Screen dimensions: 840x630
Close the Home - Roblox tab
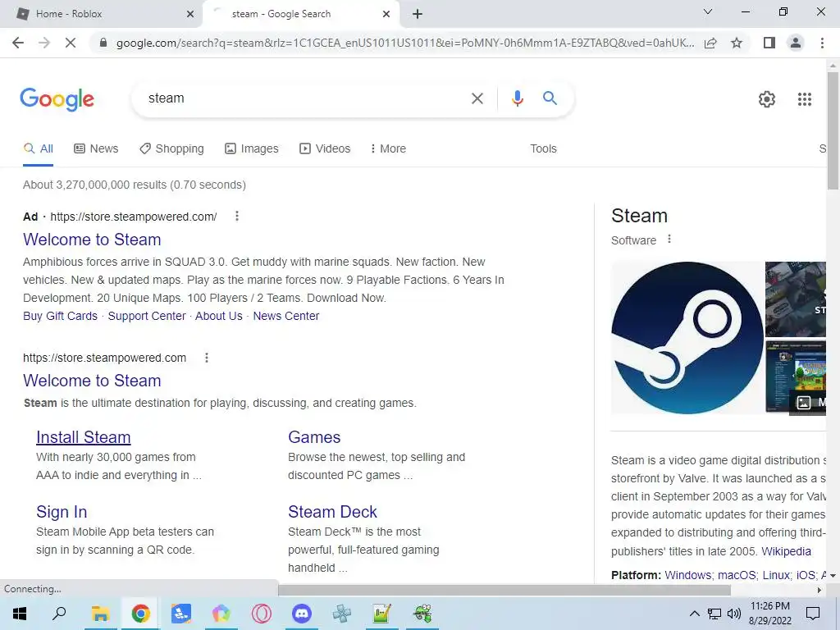click(190, 14)
